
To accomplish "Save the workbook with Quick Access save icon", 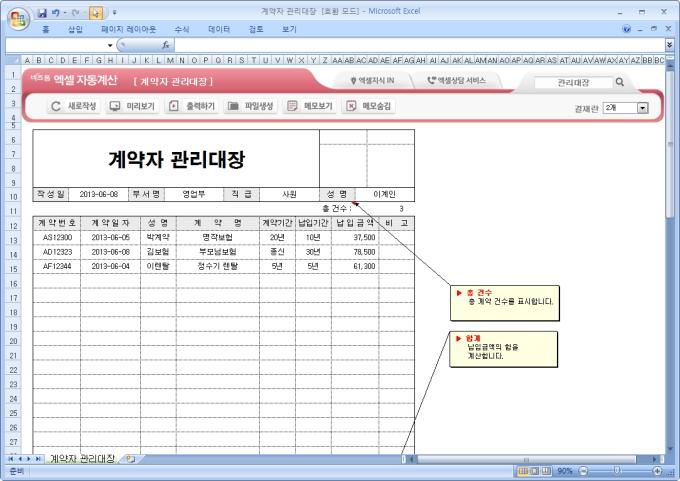I will [x=42, y=13].
